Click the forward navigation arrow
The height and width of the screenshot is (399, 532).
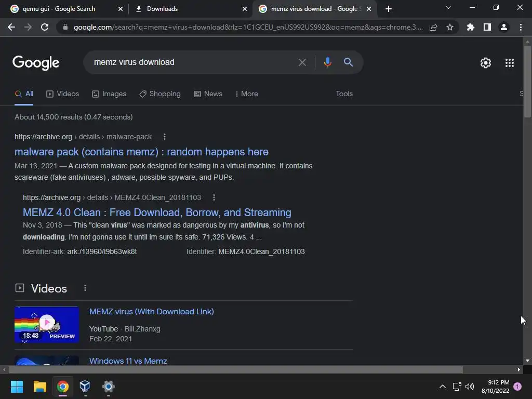[28, 27]
